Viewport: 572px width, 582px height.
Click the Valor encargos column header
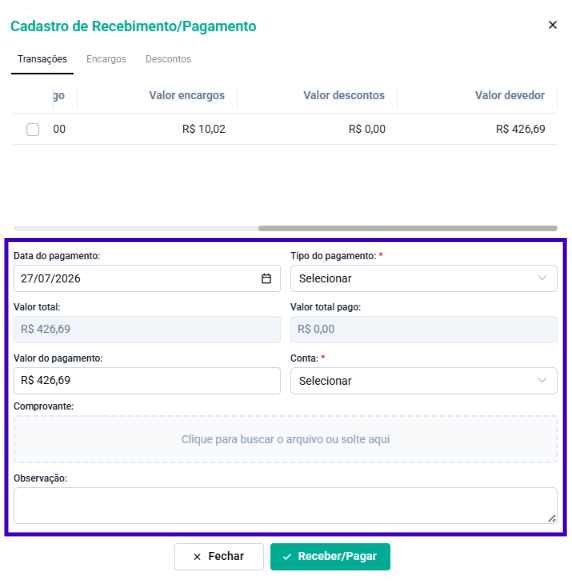pos(187,95)
